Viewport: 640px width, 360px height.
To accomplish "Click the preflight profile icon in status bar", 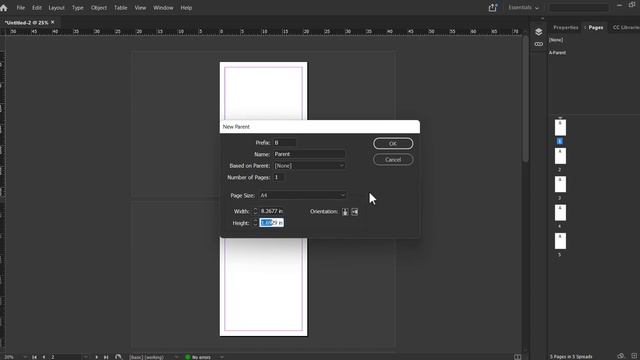I will pyautogui.click(x=118, y=357).
